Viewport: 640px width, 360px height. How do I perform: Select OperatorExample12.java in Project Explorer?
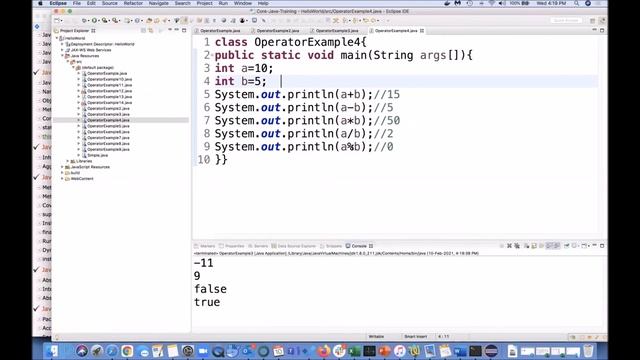[109, 91]
